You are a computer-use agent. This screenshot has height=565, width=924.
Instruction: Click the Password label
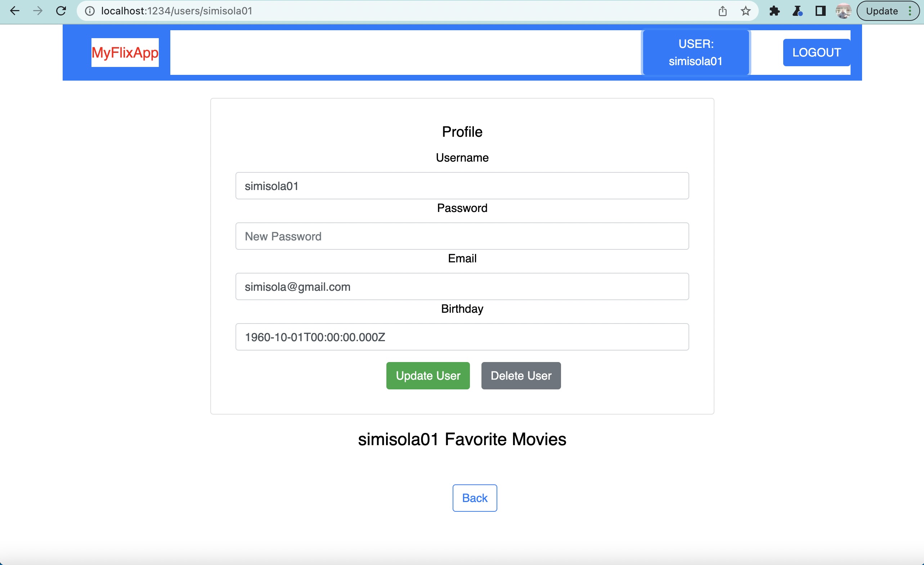coord(462,208)
